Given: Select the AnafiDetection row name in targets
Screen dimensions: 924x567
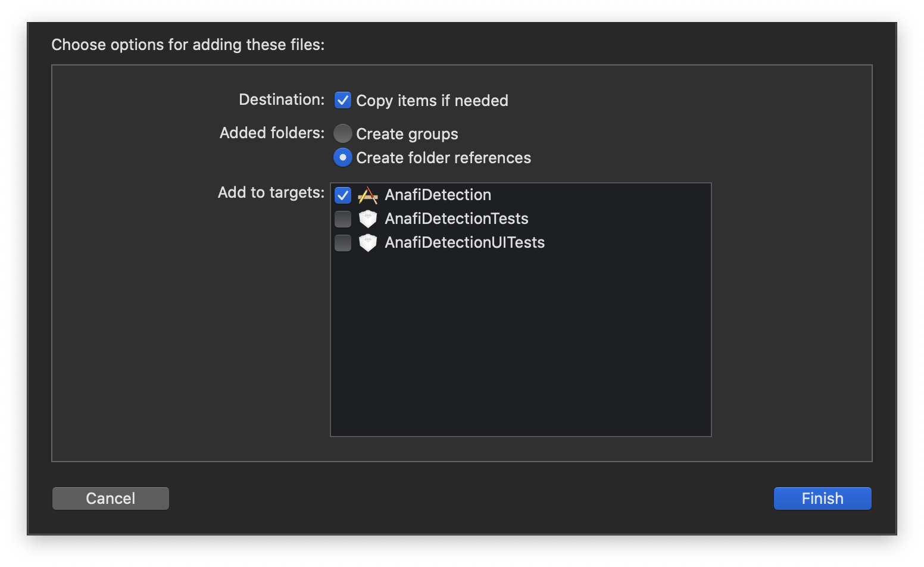Looking at the screenshot, I should point(438,195).
